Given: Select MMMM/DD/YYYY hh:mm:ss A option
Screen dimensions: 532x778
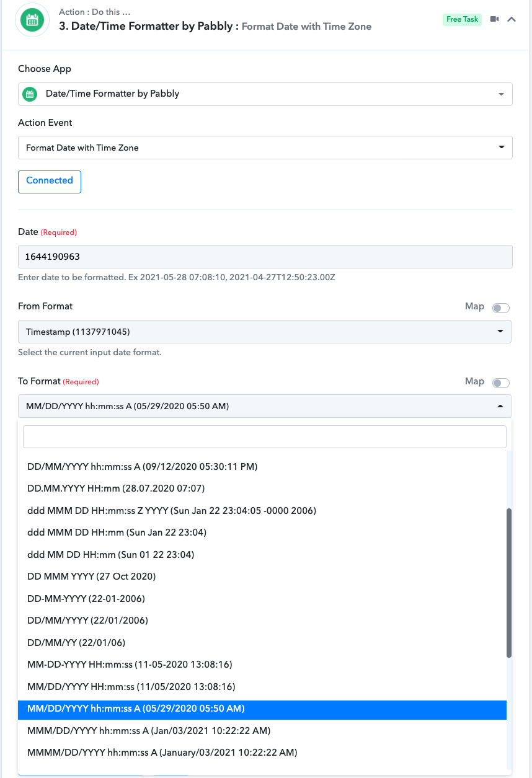Looking at the screenshot, I should pos(262,753).
